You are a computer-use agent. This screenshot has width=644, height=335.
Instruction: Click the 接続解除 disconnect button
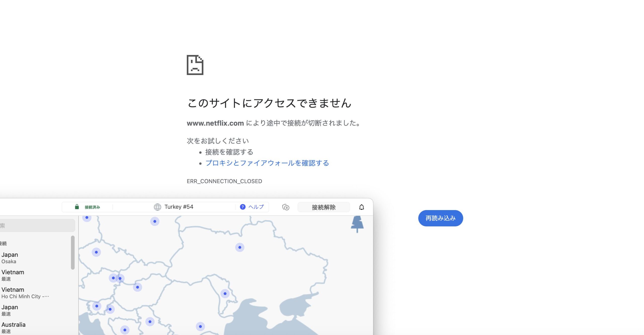tap(324, 207)
